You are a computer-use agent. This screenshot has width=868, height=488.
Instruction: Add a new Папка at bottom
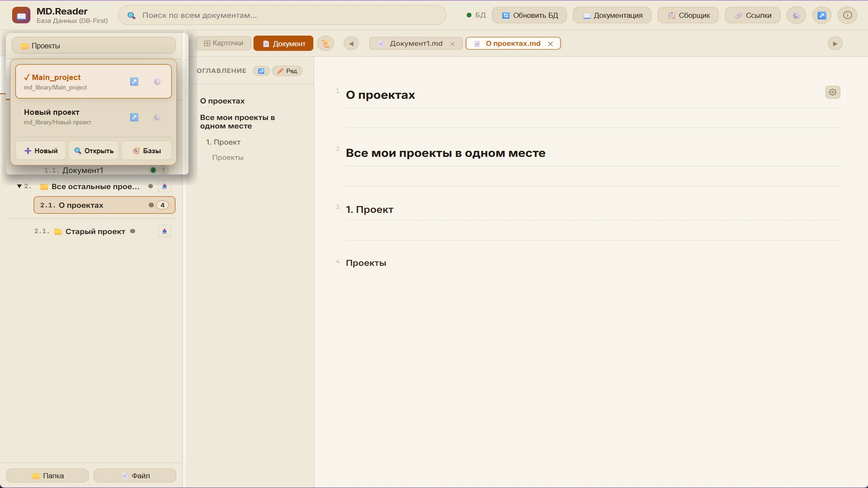[47, 476]
